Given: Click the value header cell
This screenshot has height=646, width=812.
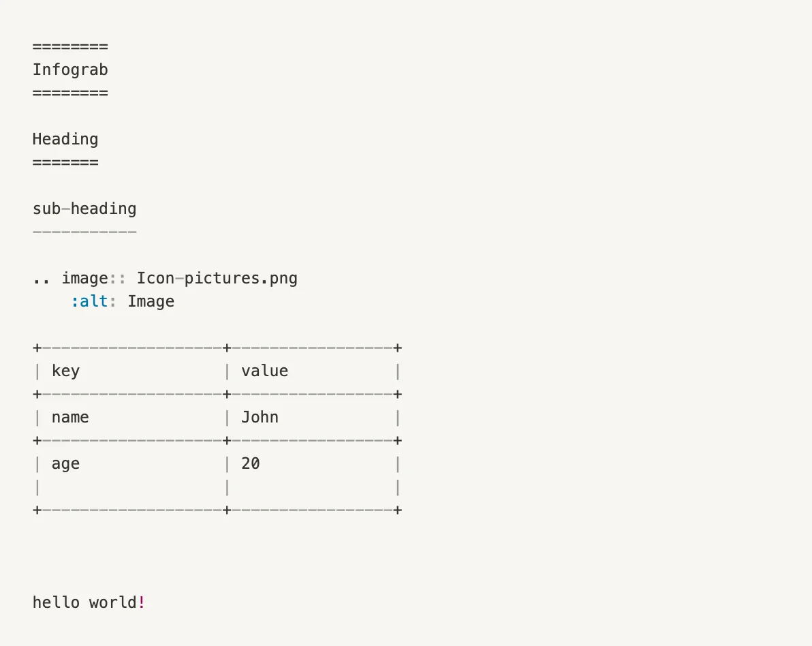Looking at the screenshot, I should point(264,371).
